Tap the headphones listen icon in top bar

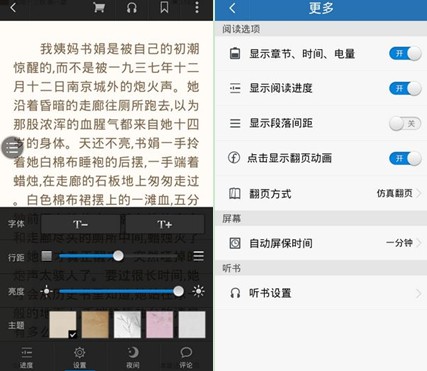coord(132,7)
